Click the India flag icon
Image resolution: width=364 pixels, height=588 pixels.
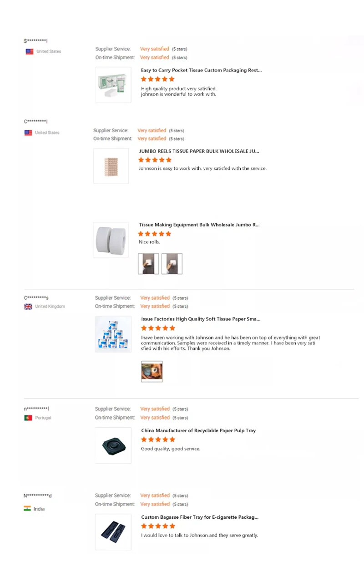(27, 508)
